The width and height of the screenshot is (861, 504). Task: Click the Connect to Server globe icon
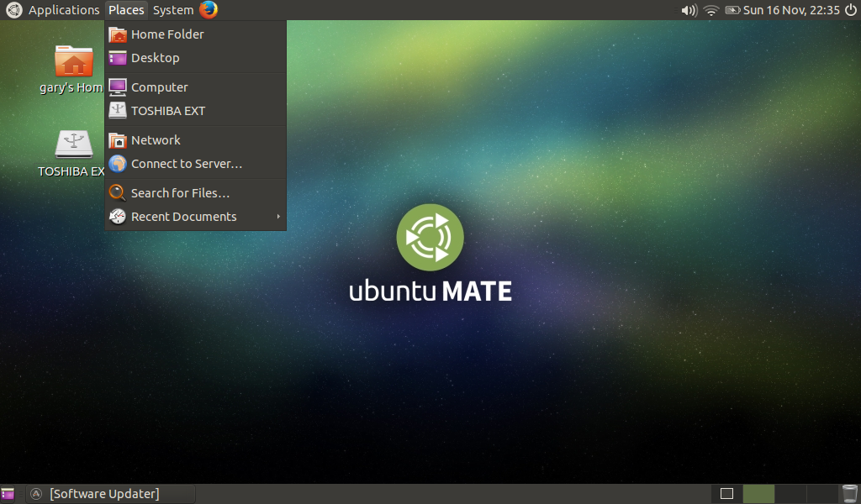118,164
